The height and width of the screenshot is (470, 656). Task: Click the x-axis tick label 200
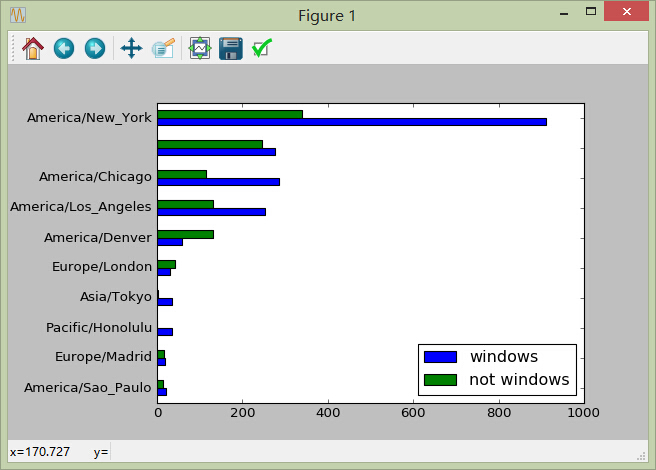click(242, 413)
